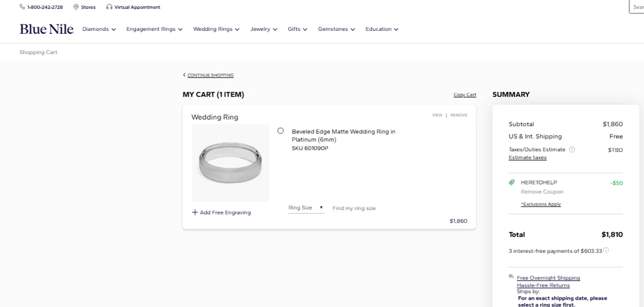Click the green coupon tag icon

tap(512, 182)
